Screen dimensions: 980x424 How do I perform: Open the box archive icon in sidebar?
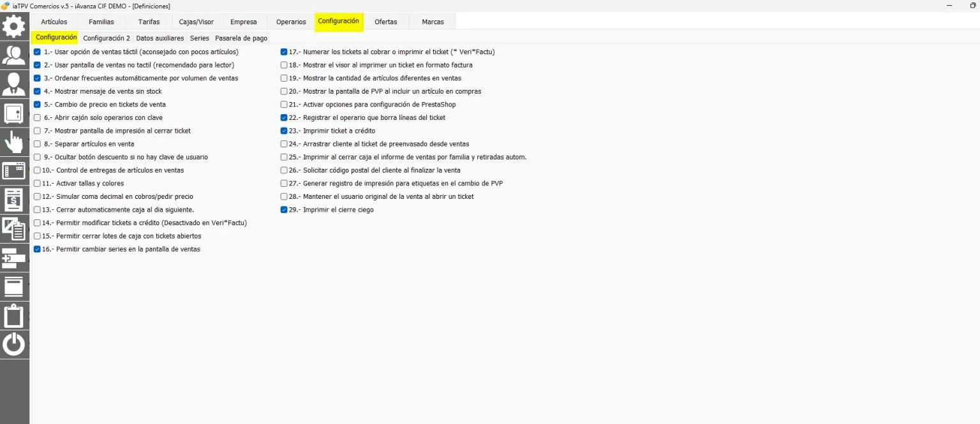coord(14,287)
